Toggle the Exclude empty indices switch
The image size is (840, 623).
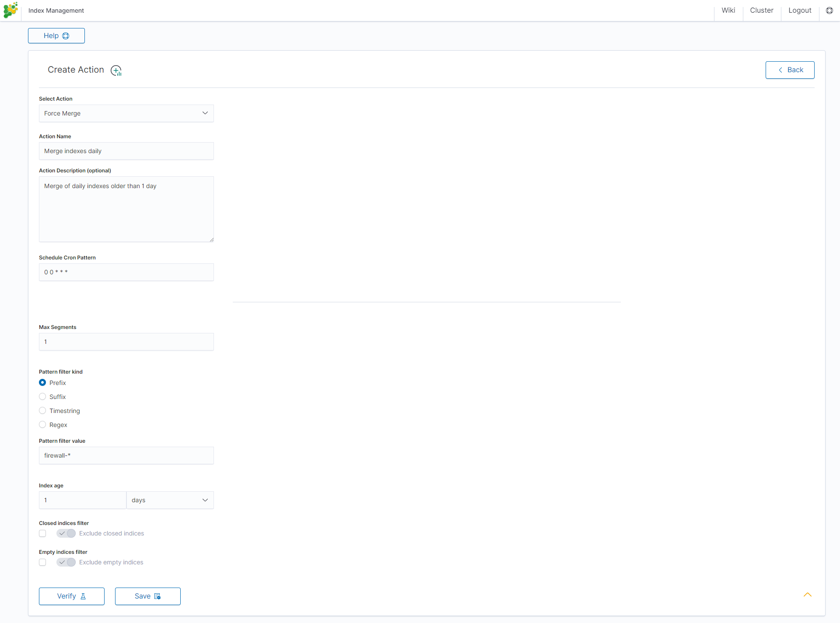coord(66,563)
